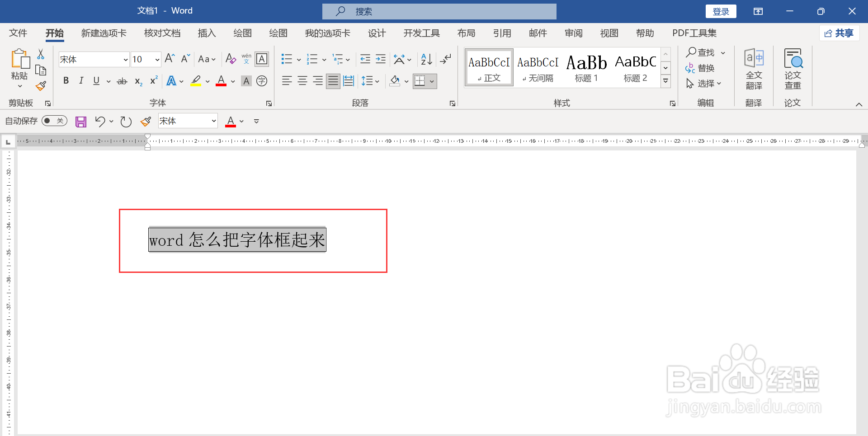Open the line spacing dropdown
The image size is (868, 436).
pyautogui.click(x=370, y=81)
